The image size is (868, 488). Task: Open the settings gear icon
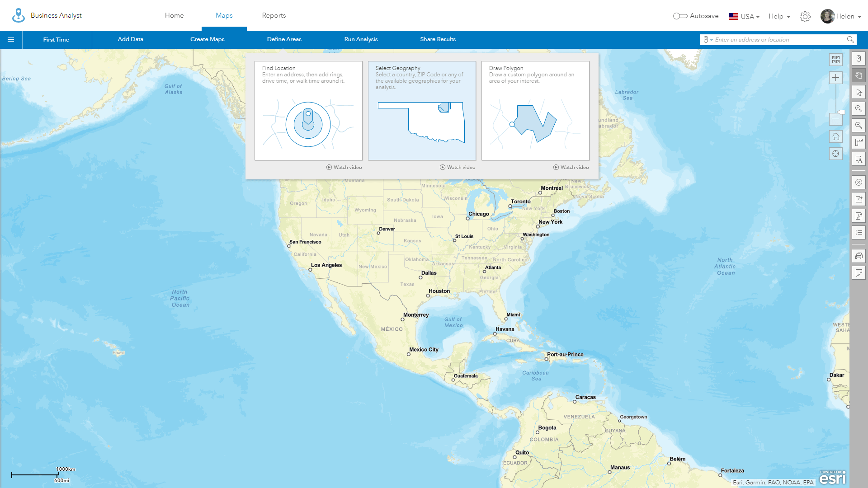(805, 17)
